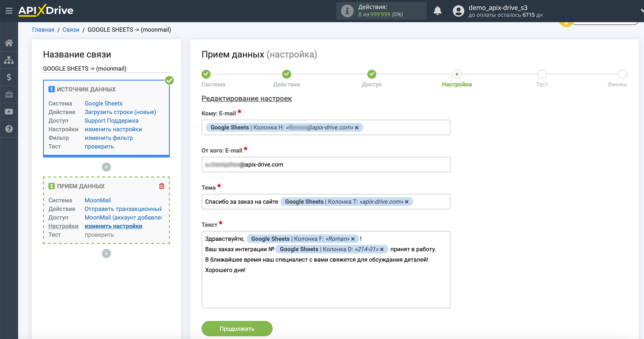Go to the Доступ step
644x339 pixels.
(x=372, y=74)
